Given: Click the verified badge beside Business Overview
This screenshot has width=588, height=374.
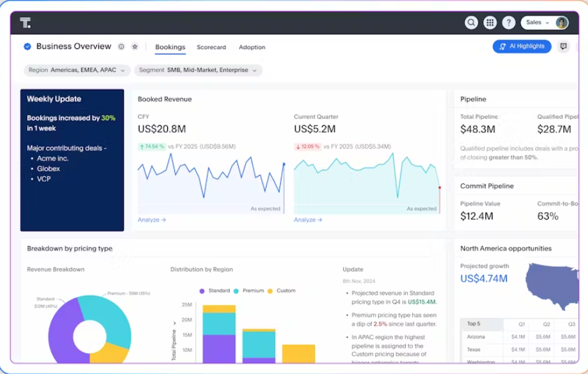Looking at the screenshot, I should click(27, 47).
